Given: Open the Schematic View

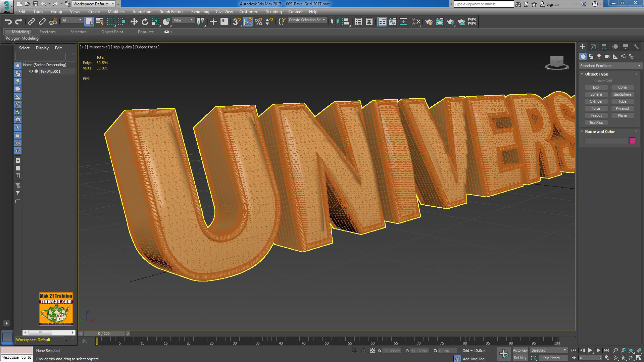Looking at the screenshot, I should coord(403,22).
